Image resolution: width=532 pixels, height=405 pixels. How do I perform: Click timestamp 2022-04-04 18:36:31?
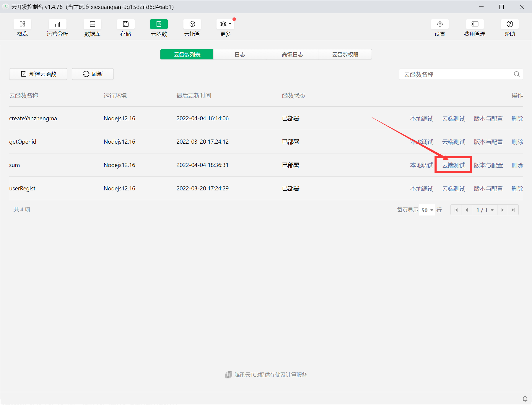tap(202, 165)
